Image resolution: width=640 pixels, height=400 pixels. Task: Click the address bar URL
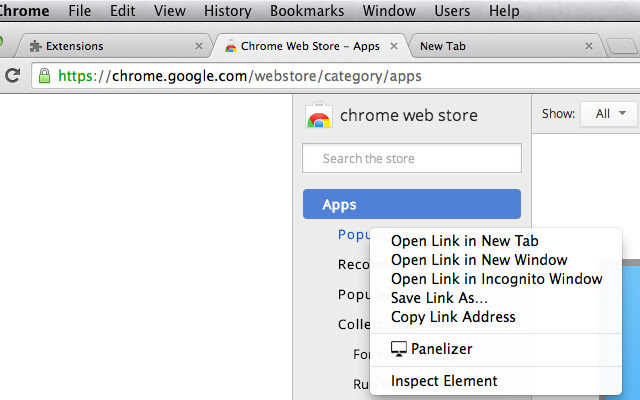(240, 75)
